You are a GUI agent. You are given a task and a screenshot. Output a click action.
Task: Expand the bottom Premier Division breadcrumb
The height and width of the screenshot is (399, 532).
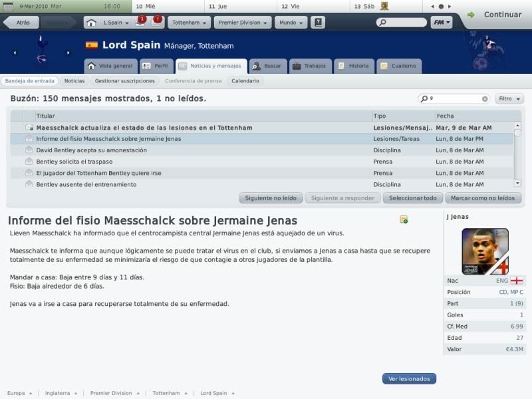pos(114,393)
